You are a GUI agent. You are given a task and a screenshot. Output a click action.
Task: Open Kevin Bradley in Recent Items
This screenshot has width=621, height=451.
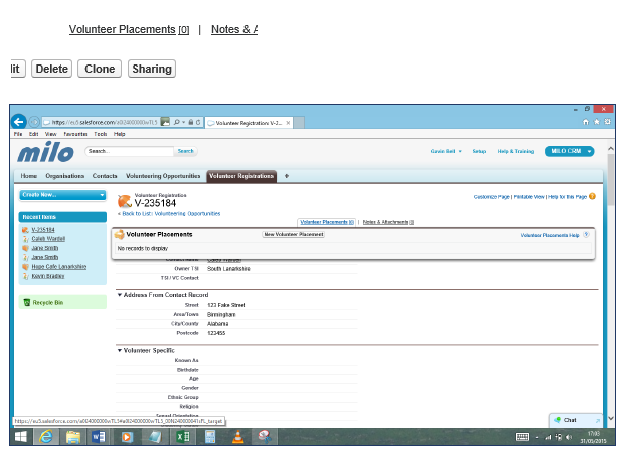click(48, 276)
